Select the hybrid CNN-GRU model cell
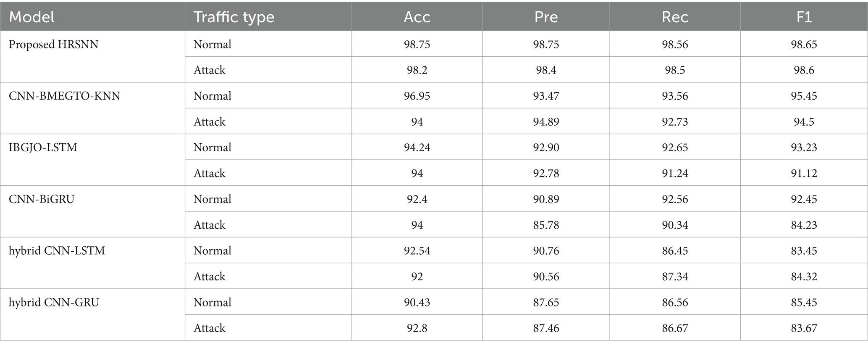This screenshot has width=868, height=348. [x=54, y=303]
